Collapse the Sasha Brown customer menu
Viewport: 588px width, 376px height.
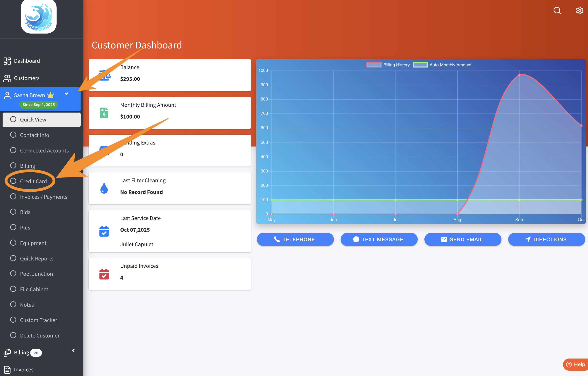(66, 94)
